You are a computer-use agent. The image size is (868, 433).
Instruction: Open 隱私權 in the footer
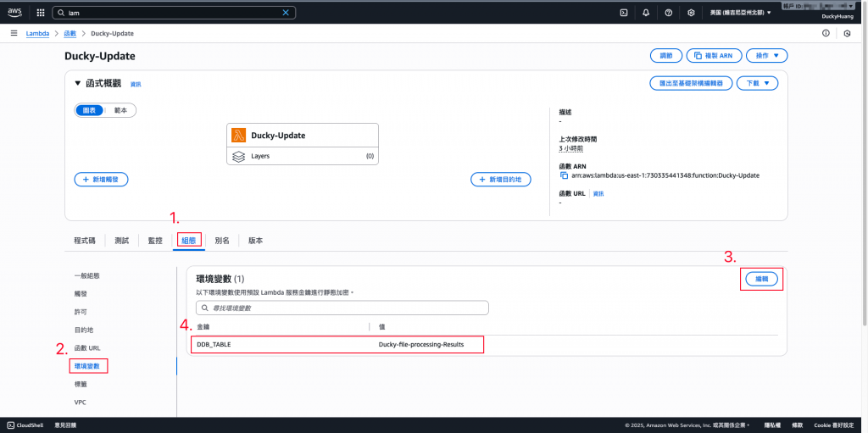click(773, 425)
